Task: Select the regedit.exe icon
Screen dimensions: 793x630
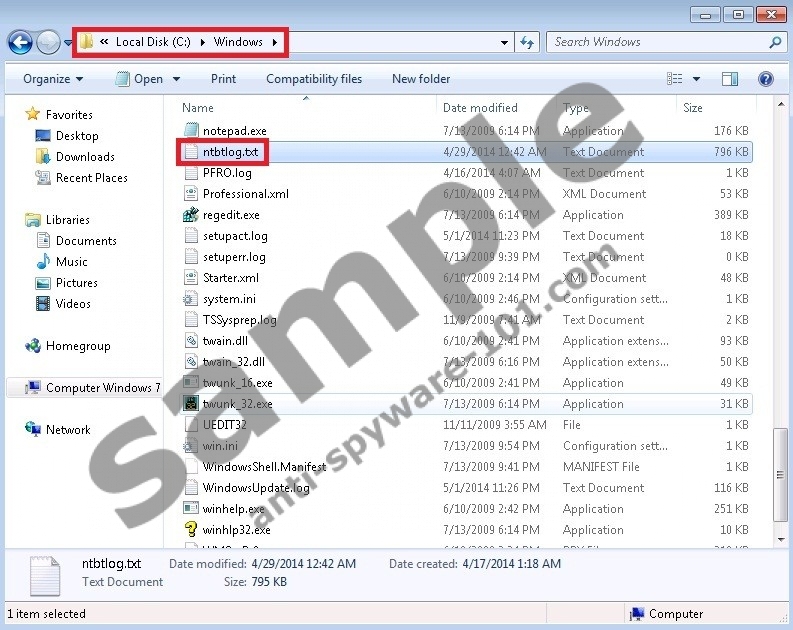Action: (x=191, y=215)
